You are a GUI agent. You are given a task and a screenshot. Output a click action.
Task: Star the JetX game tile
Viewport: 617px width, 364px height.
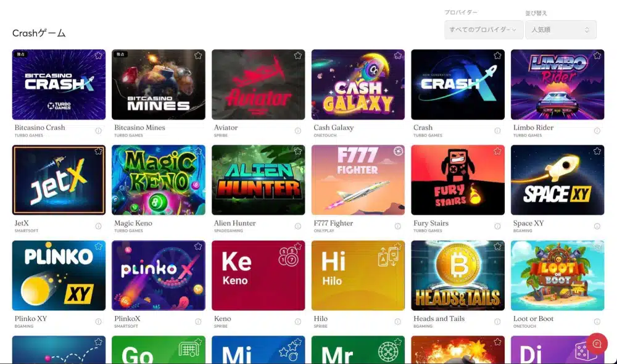98,151
